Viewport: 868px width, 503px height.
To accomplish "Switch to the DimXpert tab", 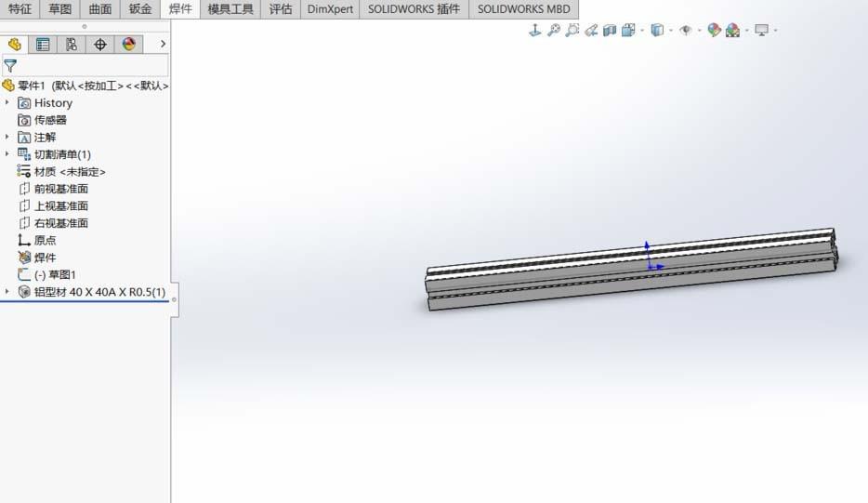I will (x=330, y=9).
